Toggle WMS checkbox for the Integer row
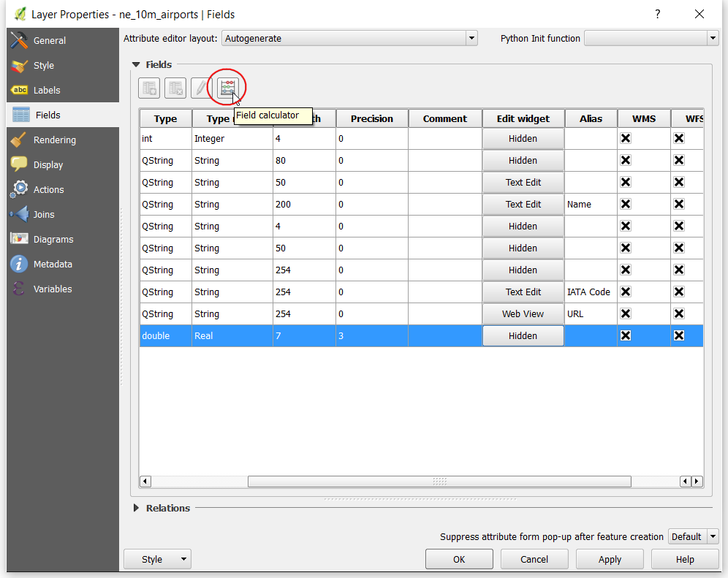Screen dimensions: 728x578 click(x=626, y=138)
